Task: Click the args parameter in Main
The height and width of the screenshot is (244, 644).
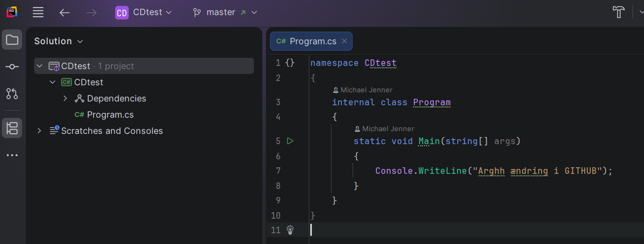Action: (x=505, y=141)
